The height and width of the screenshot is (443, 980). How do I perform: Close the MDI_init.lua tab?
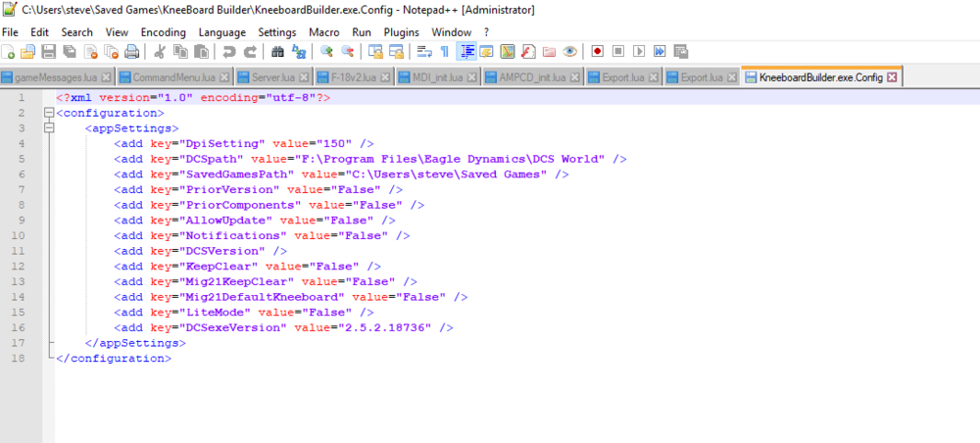point(472,77)
